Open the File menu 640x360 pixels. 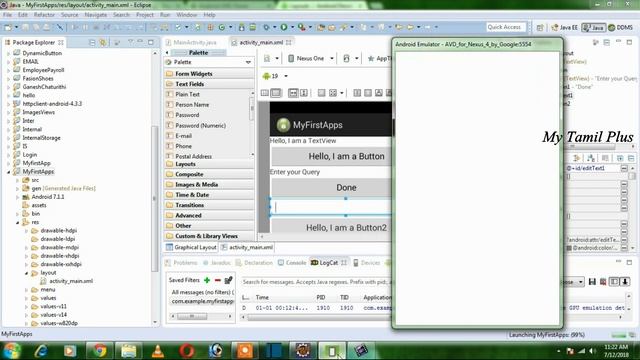(7, 15)
